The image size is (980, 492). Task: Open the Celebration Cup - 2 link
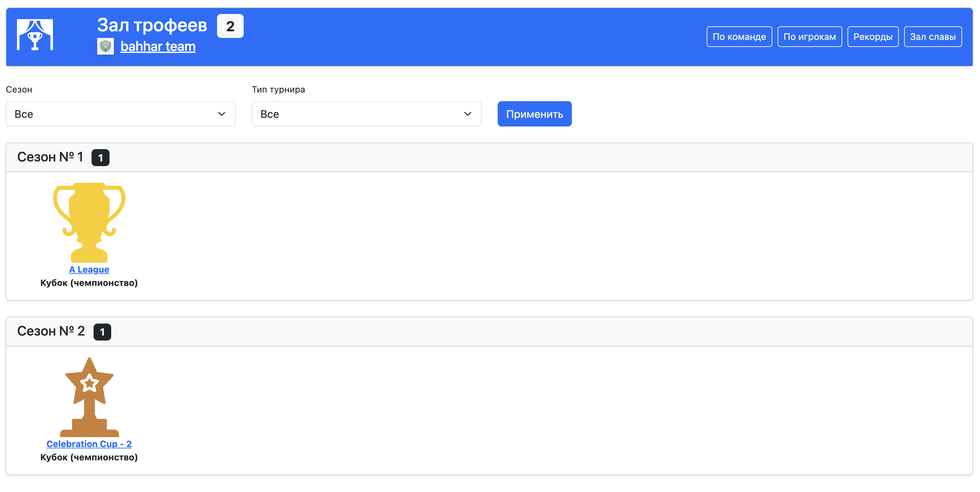click(89, 444)
